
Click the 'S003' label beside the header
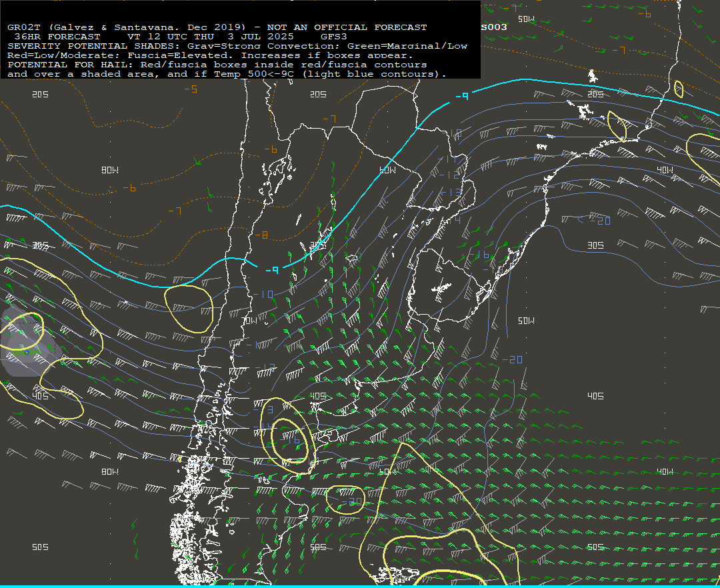pos(494,27)
